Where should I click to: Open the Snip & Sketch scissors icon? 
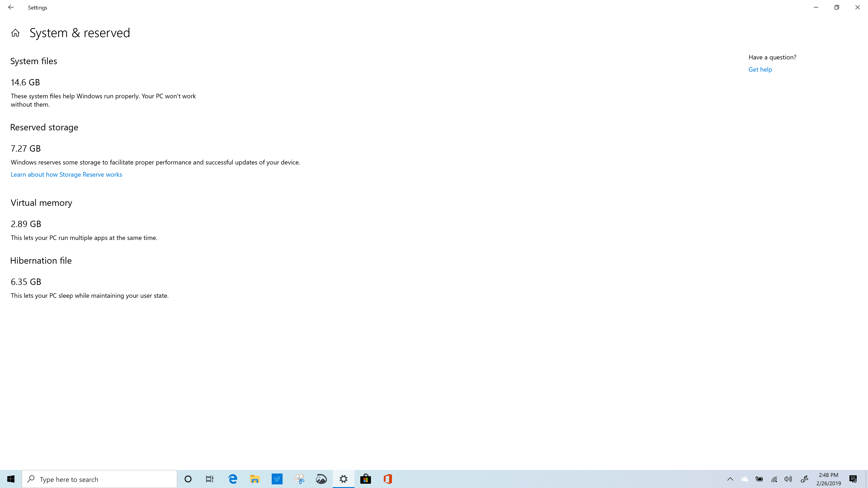299,479
